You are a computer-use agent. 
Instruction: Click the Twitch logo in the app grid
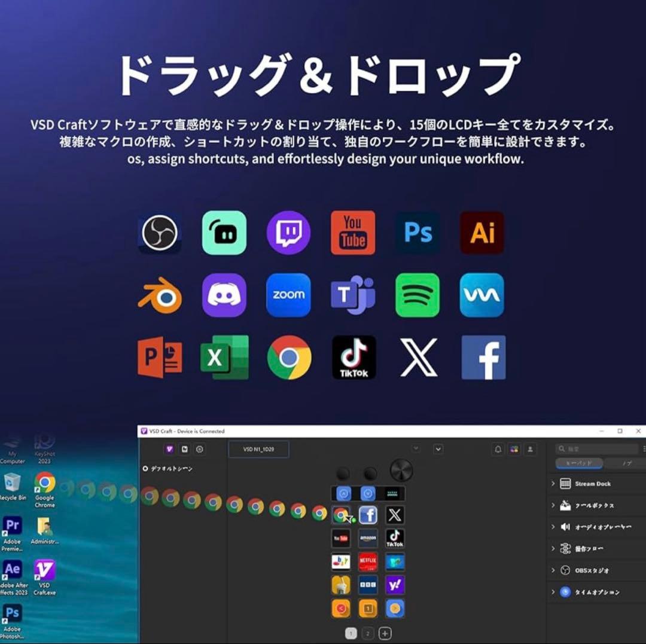point(288,233)
